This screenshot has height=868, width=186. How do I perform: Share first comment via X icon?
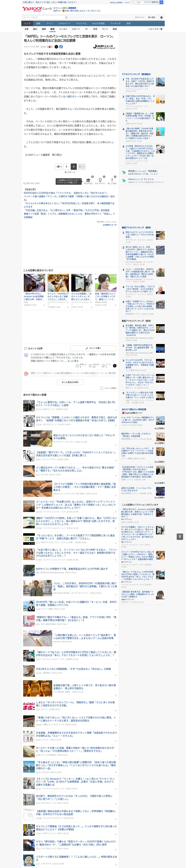coord(114,366)
